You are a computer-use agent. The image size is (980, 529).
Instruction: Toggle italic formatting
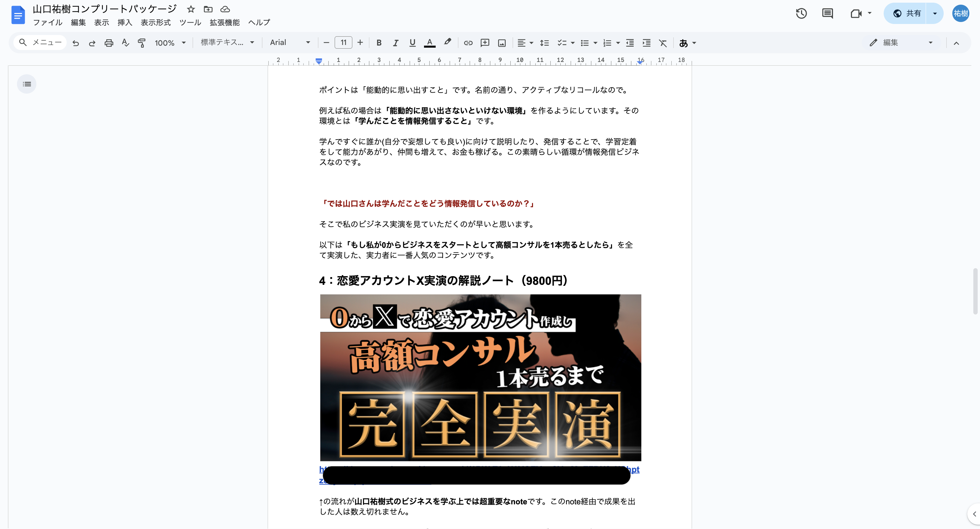point(395,43)
